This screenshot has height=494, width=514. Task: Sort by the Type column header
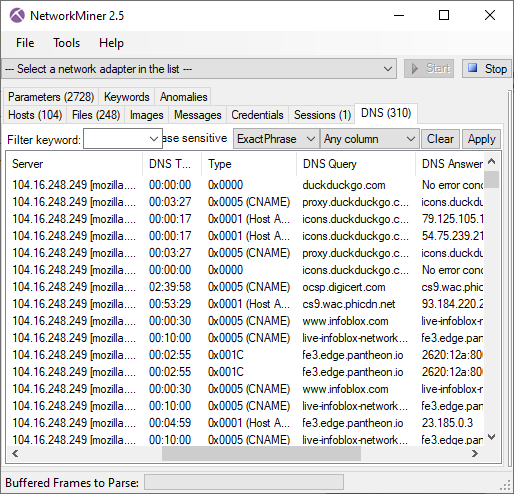pyautogui.click(x=249, y=164)
